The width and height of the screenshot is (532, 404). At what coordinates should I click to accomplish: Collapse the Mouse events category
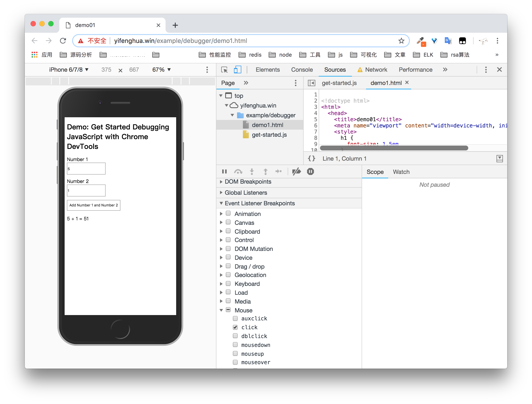221,310
